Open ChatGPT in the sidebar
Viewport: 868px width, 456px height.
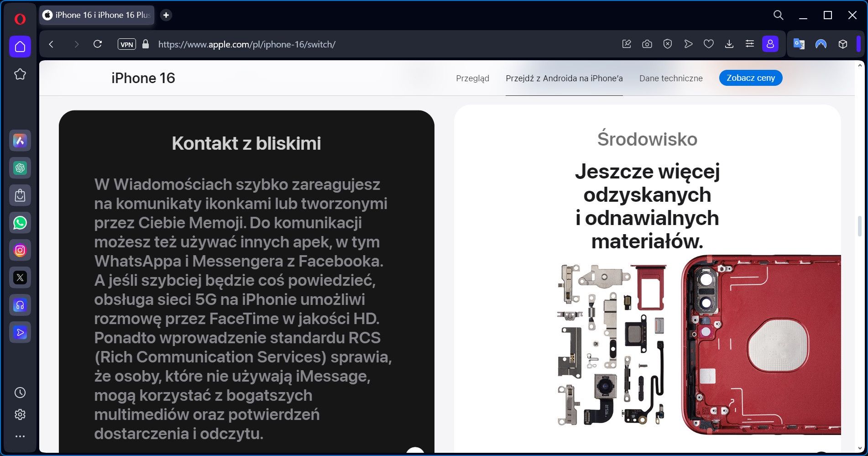pos(20,168)
